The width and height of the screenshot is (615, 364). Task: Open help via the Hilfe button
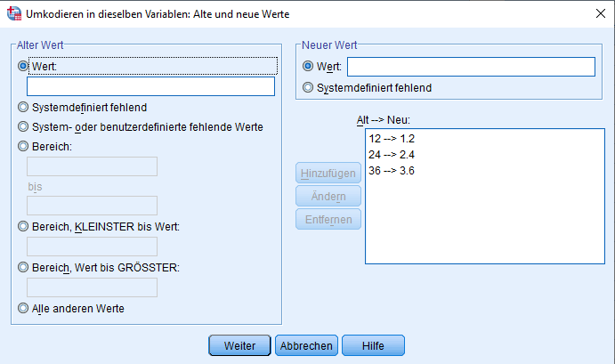click(x=373, y=345)
